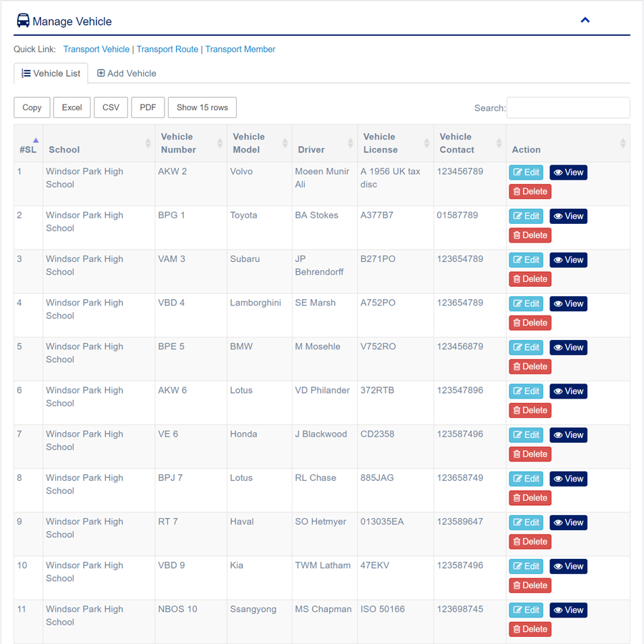Viewport: 644px width, 644px height.
Task: Export the table using Excel button
Action: (x=72, y=107)
